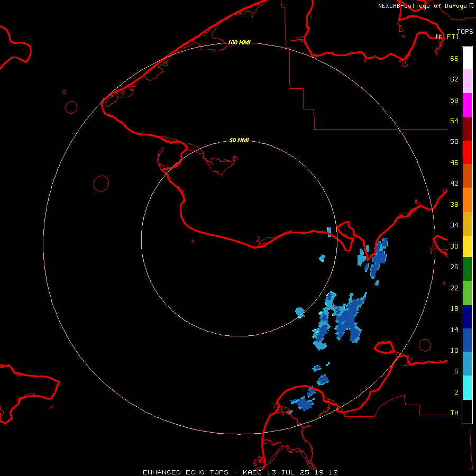Click the legend value 58
This screenshot has width=476, height=476.
click(454, 100)
